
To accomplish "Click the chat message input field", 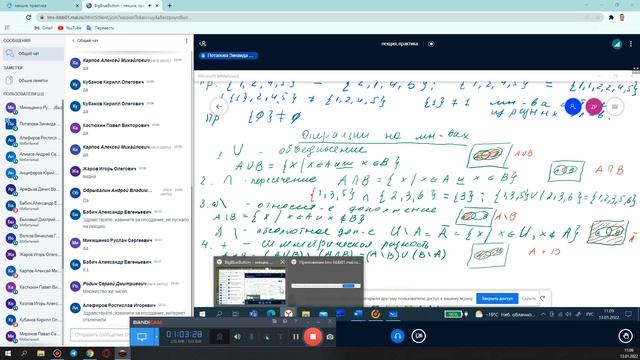I will pyautogui.click(x=100, y=335).
